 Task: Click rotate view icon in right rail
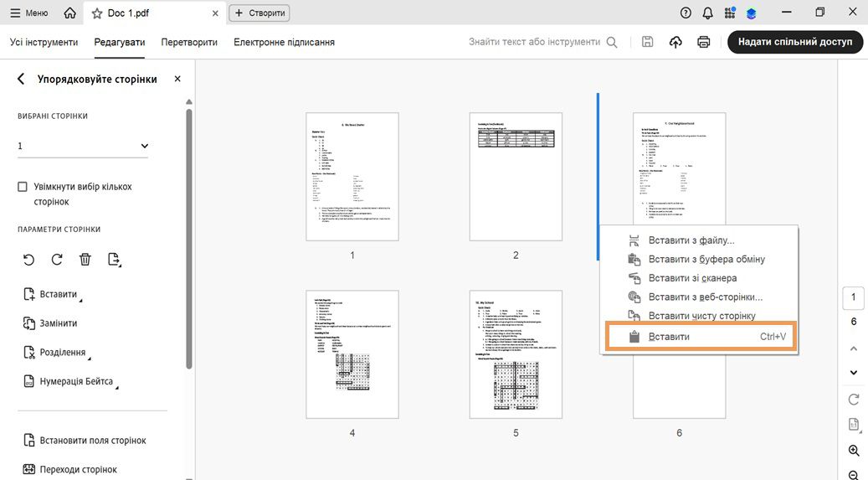[854, 399]
